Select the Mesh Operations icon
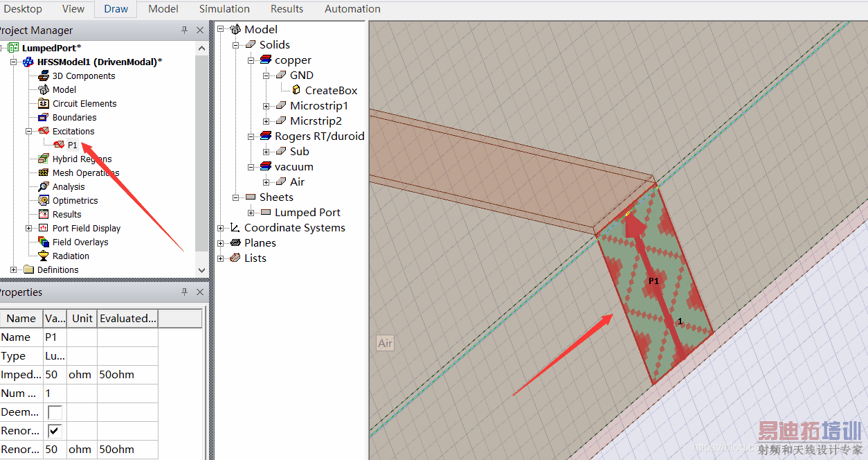 pyautogui.click(x=44, y=172)
